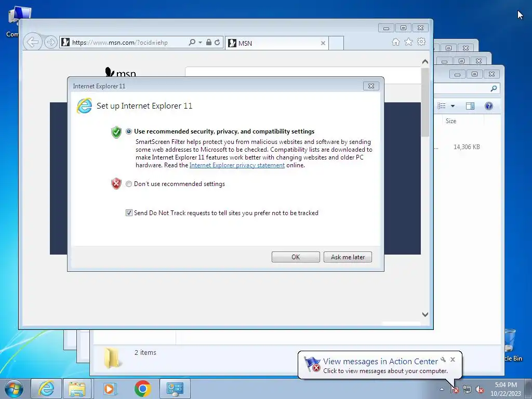Close the Set up Internet Explorer 11 dialog
Image resolution: width=532 pixels, height=399 pixels.
pyautogui.click(x=371, y=86)
